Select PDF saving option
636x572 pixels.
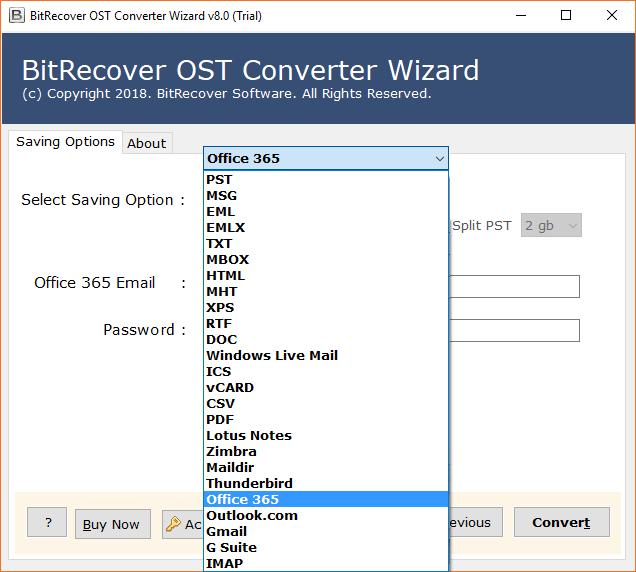[x=326, y=419]
